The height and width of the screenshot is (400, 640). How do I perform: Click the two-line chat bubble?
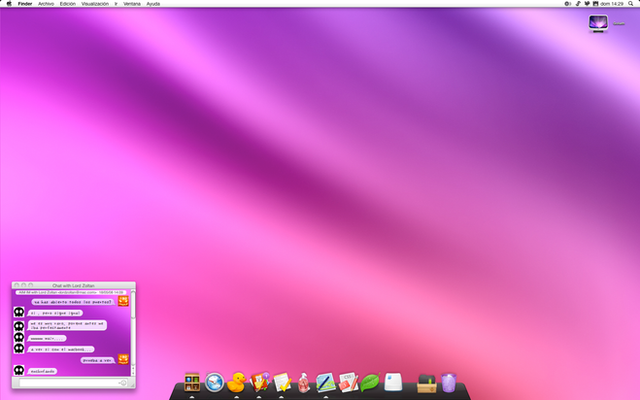click(x=67, y=325)
